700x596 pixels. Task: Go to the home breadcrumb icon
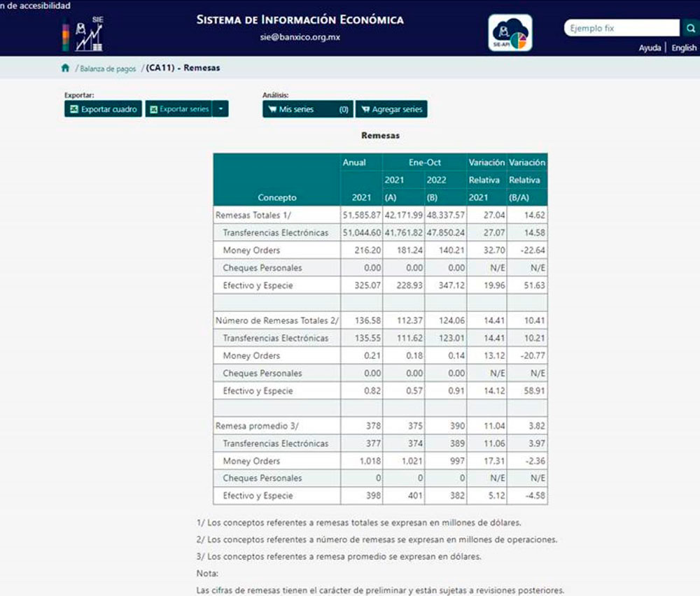[x=65, y=68]
